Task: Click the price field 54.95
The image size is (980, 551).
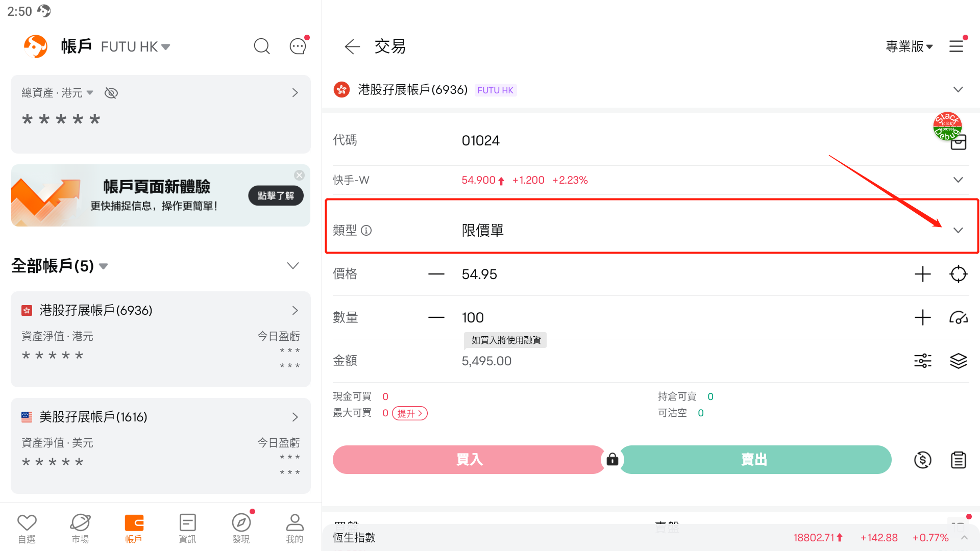Action: coord(479,274)
